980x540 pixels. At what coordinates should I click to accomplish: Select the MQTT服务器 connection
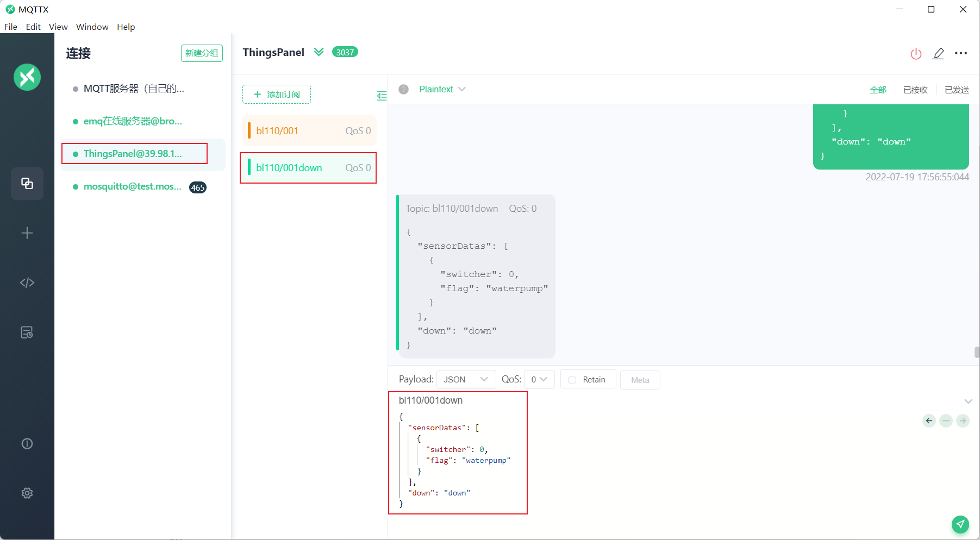tap(142, 89)
